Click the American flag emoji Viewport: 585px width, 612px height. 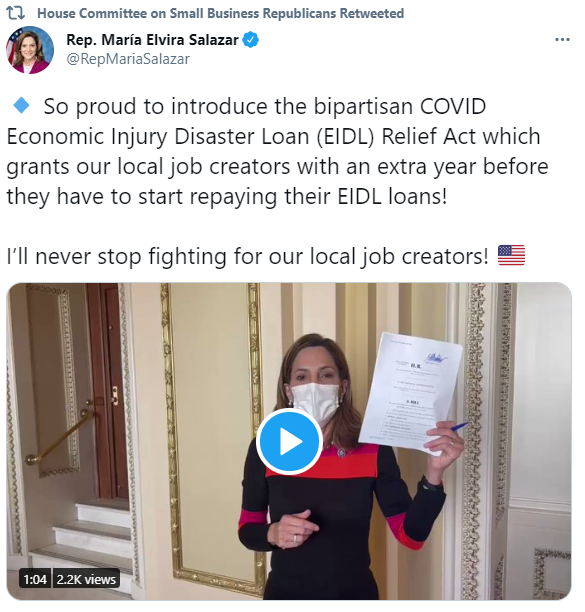coord(511,256)
